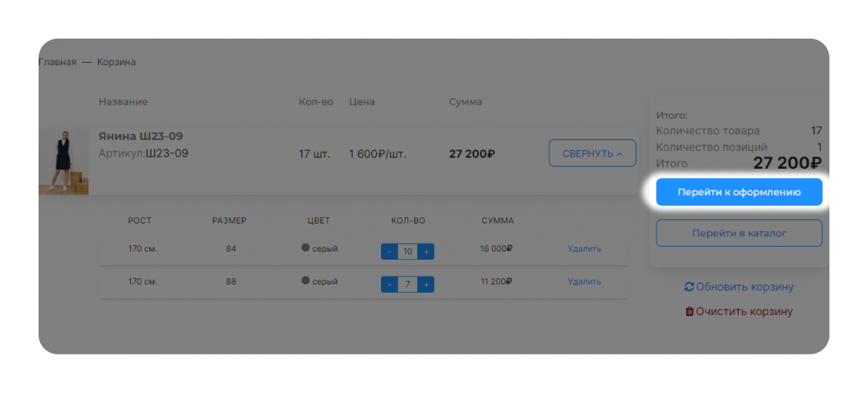Click grey color dot in size 84 row
Screen dimensions: 868x393
click(305, 248)
